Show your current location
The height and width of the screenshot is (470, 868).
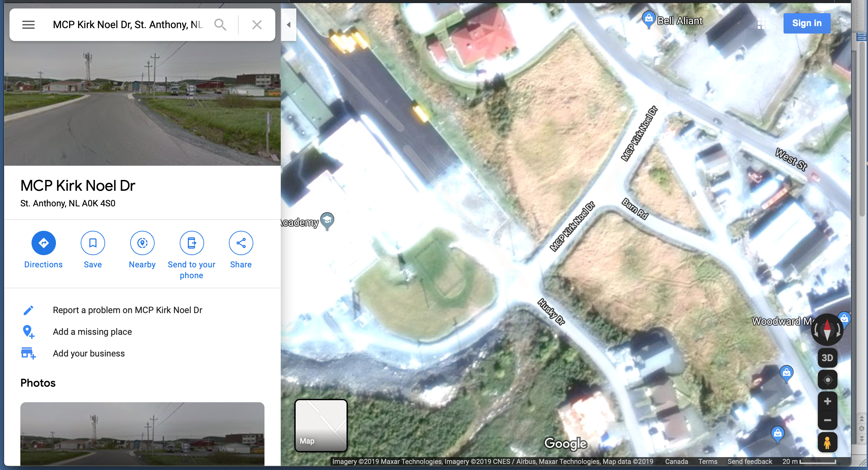(827, 380)
